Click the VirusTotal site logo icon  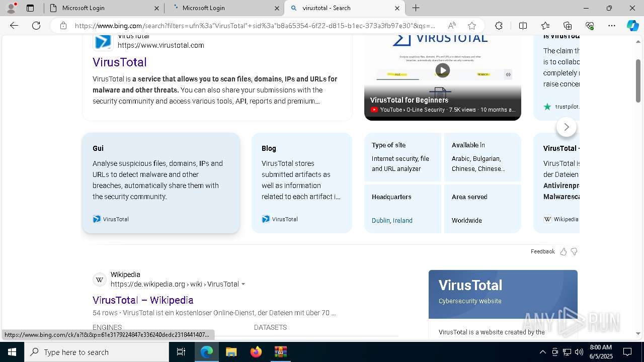pos(103,42)
